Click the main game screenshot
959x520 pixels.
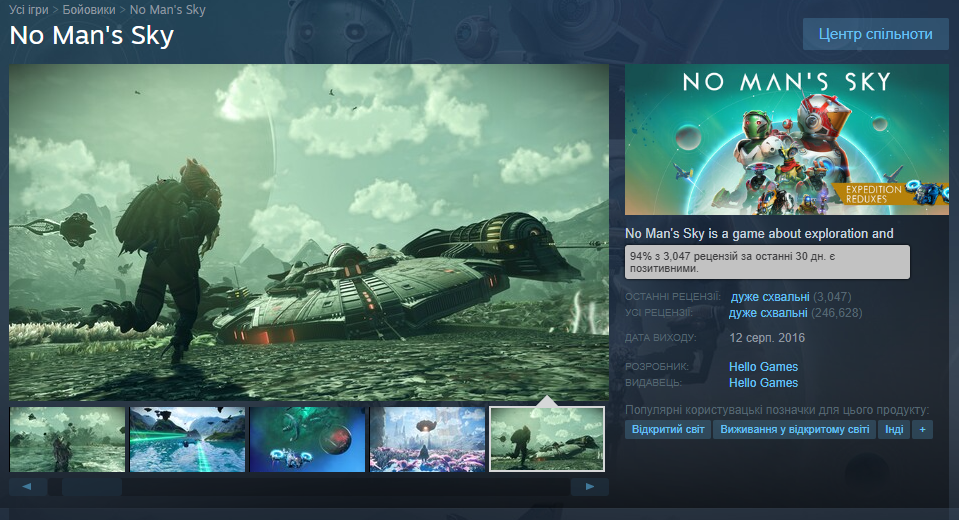tap(309, 232)
